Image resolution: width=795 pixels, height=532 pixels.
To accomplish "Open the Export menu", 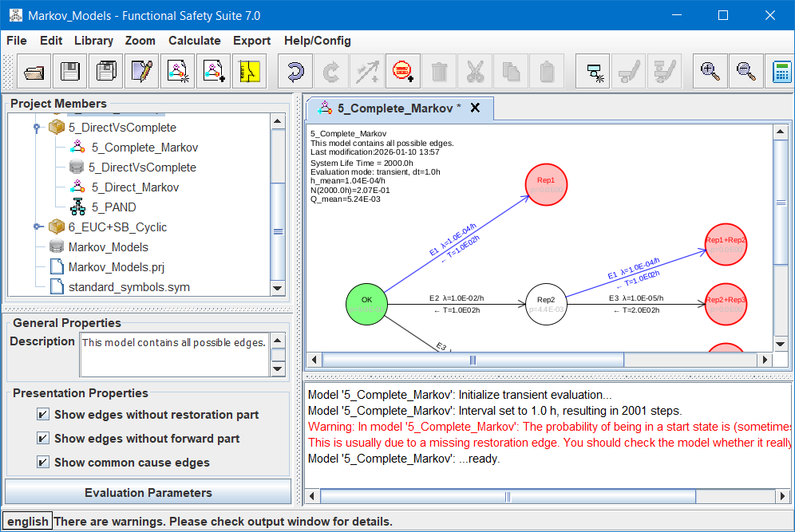I will pyautogui.click(x=251, y=41).
